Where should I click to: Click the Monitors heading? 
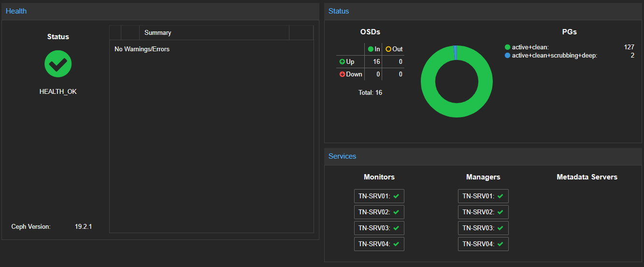pos(379,177)
